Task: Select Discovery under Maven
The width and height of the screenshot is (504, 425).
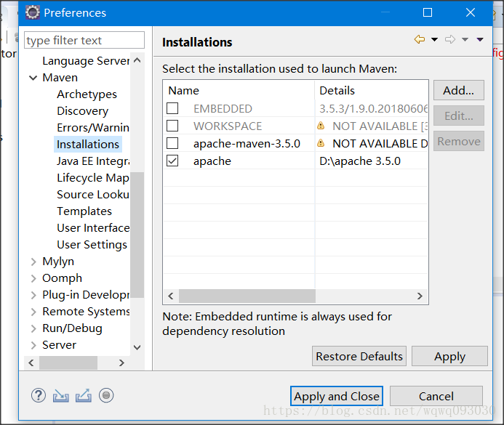Action: pyautogui.click(x=83, y=111)
